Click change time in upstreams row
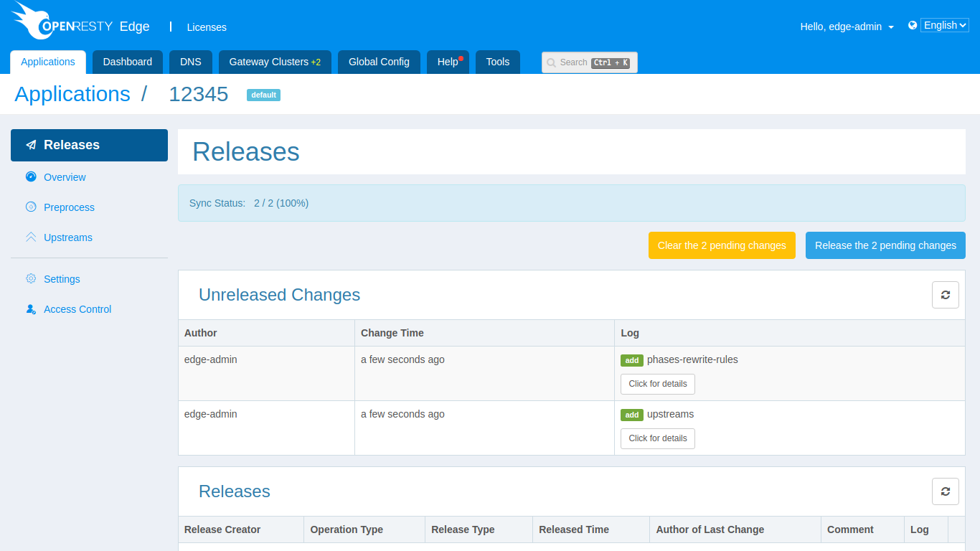Image resolution: width=980 pixels, height=551 pixels. (x=402, y=414)
